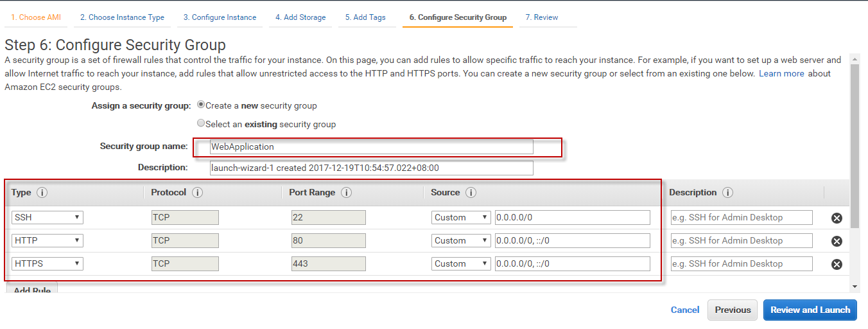Image resolution: width=868 pixels, height=329 pixels.
Task: Remove the SSH rule with X icon
Action: click(x=837, y=218)
